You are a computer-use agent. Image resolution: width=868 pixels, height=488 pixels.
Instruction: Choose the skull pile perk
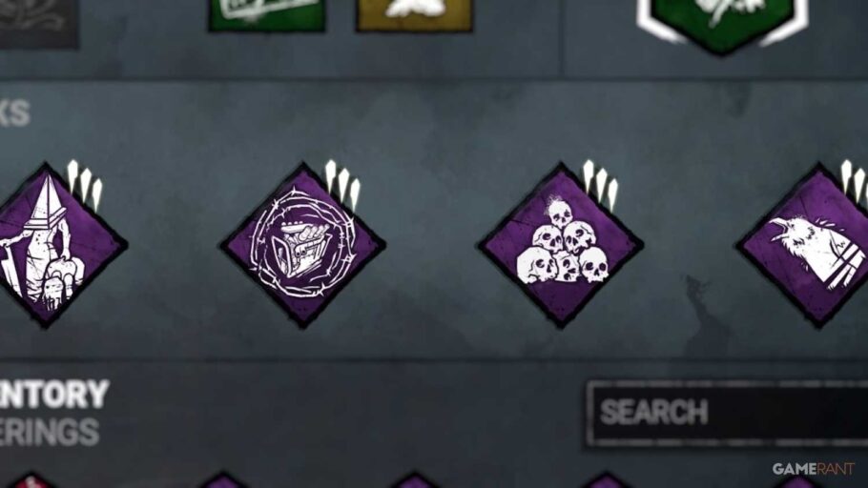click(x=561, y=245)
